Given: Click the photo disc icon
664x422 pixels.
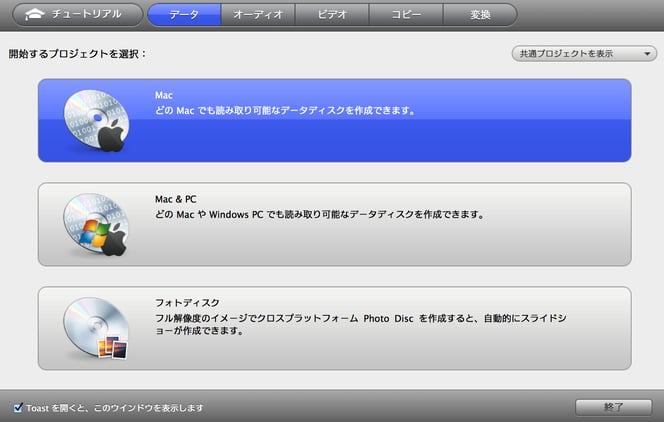Looking at the screenshot, I should 96,328.
